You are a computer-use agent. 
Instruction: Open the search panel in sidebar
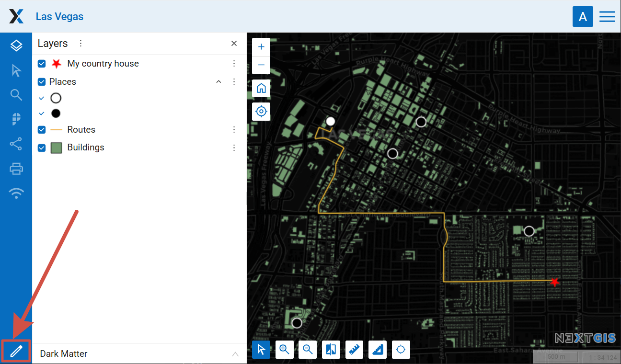point(16,95)
